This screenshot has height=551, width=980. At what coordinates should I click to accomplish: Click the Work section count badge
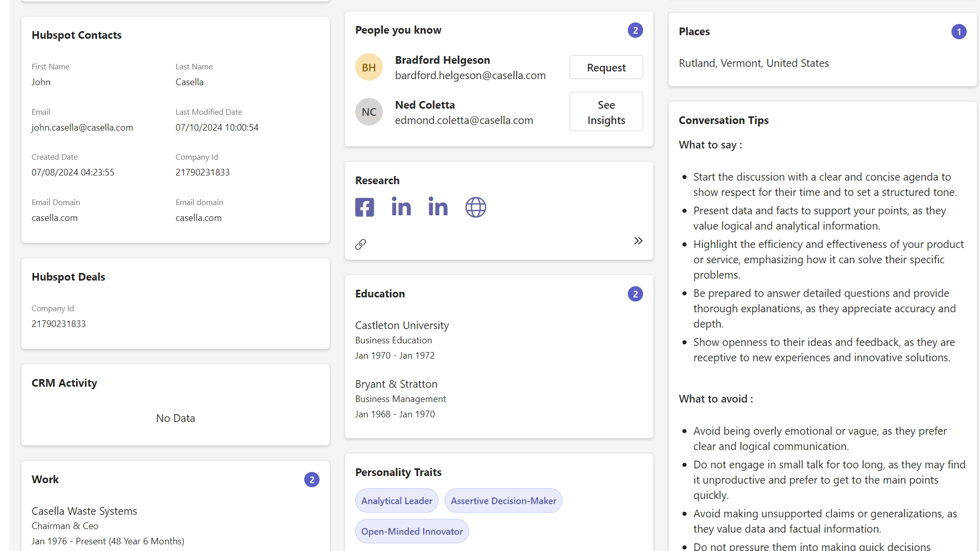click(312, 480)
